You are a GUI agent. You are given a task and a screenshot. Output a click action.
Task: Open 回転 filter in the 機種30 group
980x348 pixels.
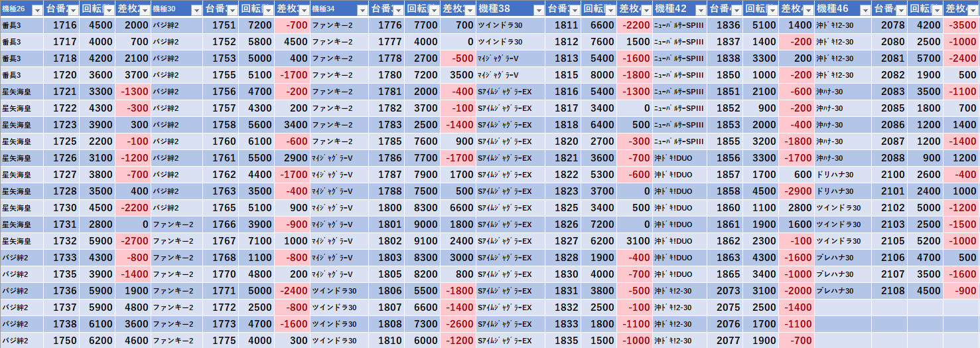point(267,10)
